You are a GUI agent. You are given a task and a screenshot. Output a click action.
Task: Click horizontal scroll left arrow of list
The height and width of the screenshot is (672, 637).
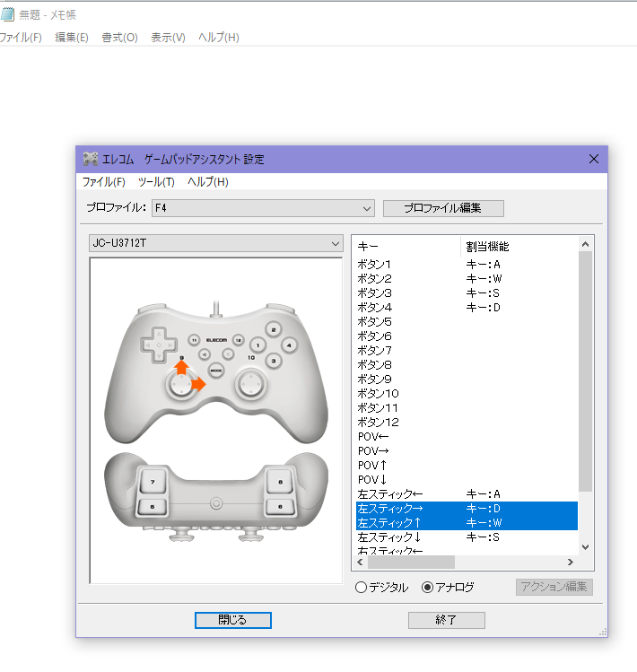pyautogui.click(x=360, y=562)
